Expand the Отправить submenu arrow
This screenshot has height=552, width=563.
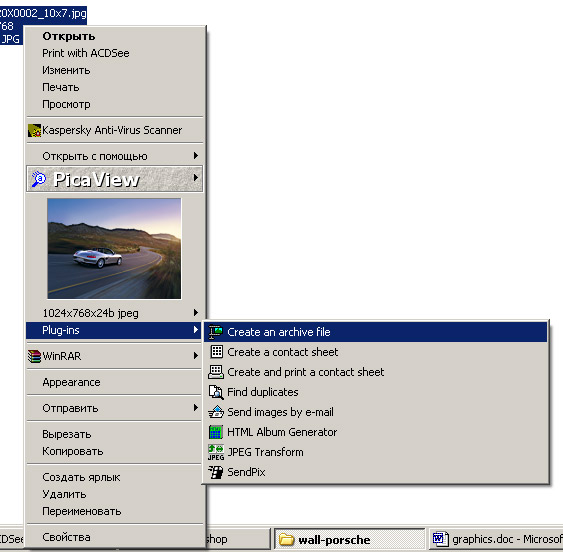(x=196, y=408)
